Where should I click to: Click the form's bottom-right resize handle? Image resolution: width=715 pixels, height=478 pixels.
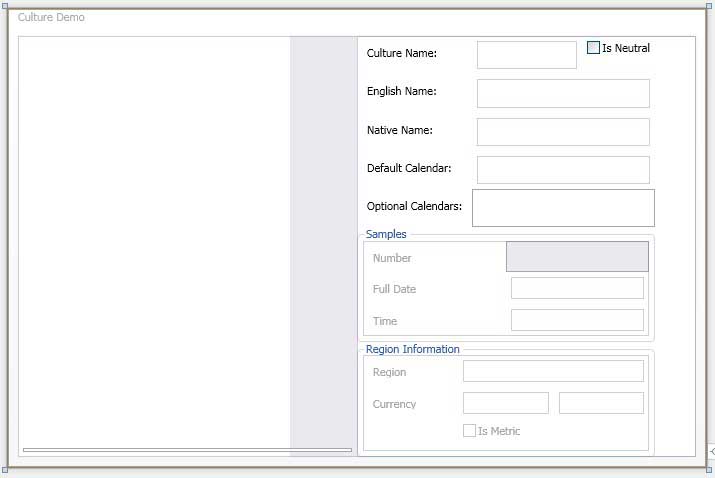click(708, 469)
